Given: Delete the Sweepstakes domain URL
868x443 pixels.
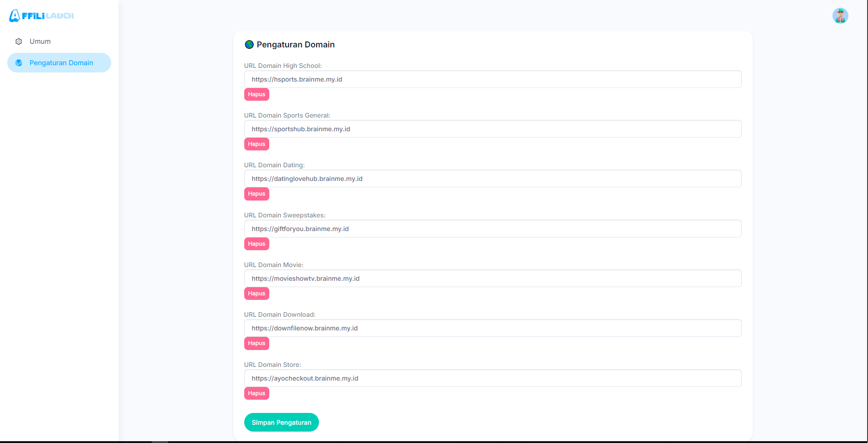Looking at the screenshot, I should pos(257,244).
